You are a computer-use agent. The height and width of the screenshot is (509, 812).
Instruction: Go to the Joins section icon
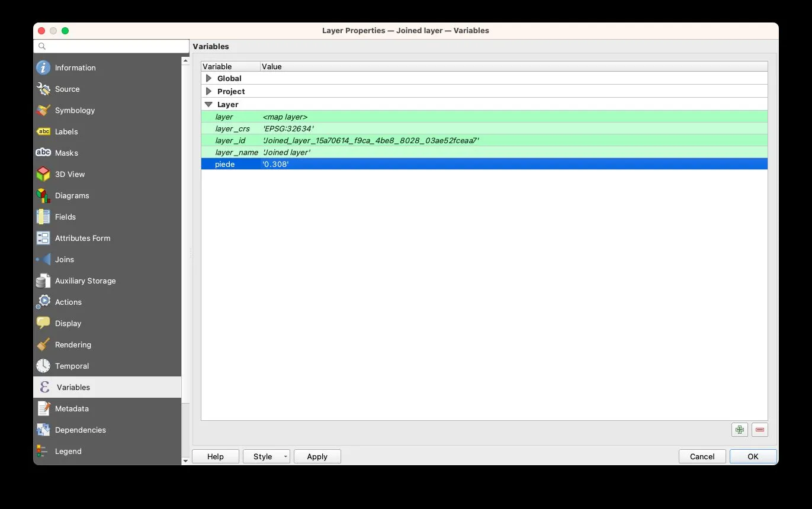click(x=43, y=259)
